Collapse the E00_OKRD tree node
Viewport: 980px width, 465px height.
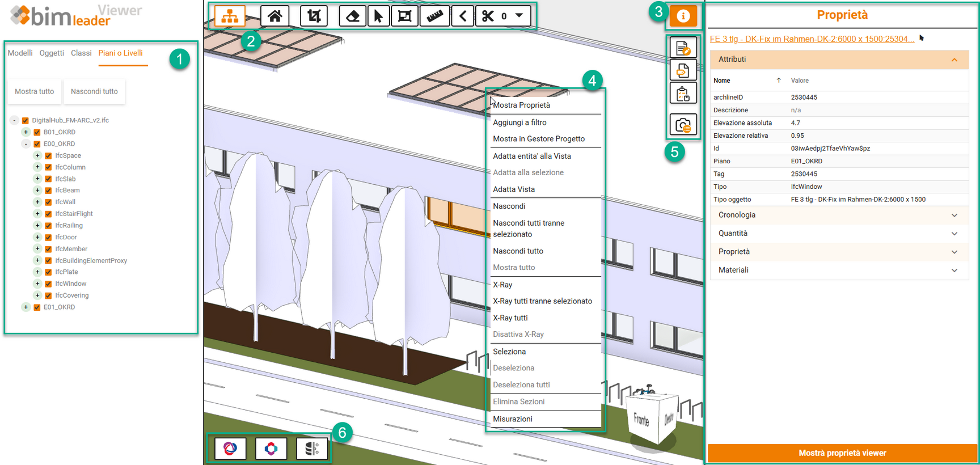click(26, 144)
